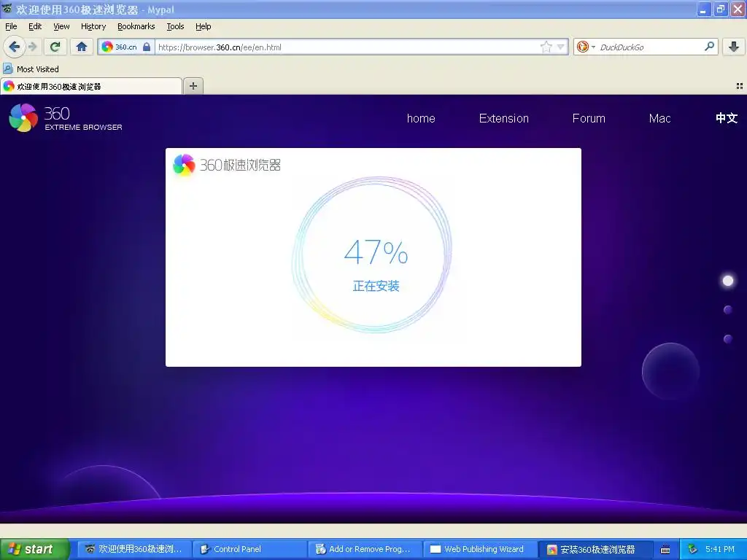The image size is (747, 560).
Task: Switch language with 中文 link
Action: pos(727,118)
